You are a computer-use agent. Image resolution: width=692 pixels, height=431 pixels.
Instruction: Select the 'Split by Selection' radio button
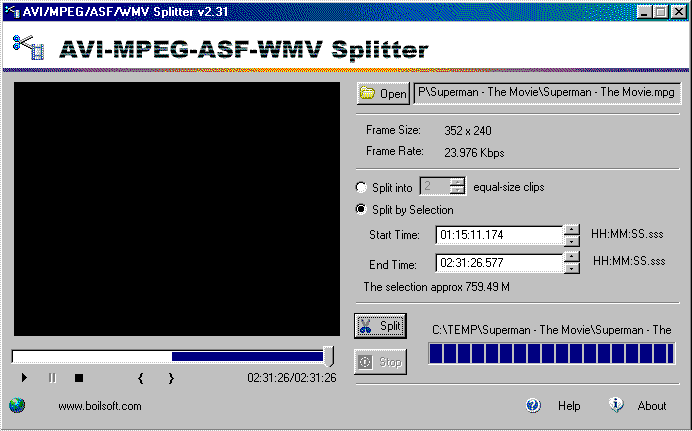coord(362,210)
